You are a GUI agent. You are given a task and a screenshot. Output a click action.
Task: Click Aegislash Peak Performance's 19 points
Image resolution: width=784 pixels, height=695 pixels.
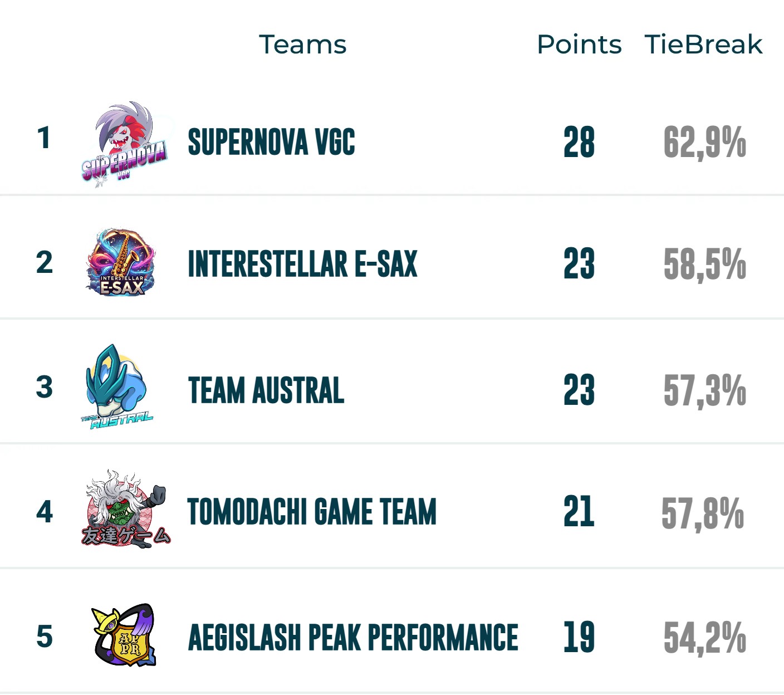click(579, 637)
